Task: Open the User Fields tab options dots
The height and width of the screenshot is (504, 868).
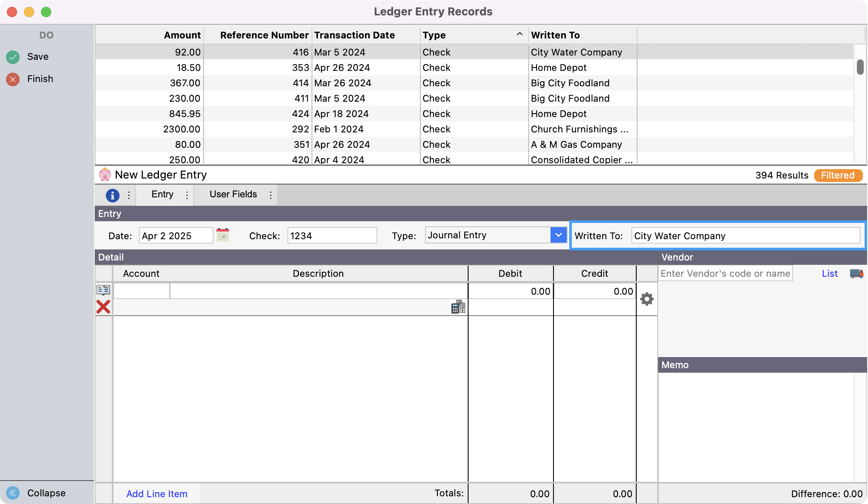Action: click(271, 195)
